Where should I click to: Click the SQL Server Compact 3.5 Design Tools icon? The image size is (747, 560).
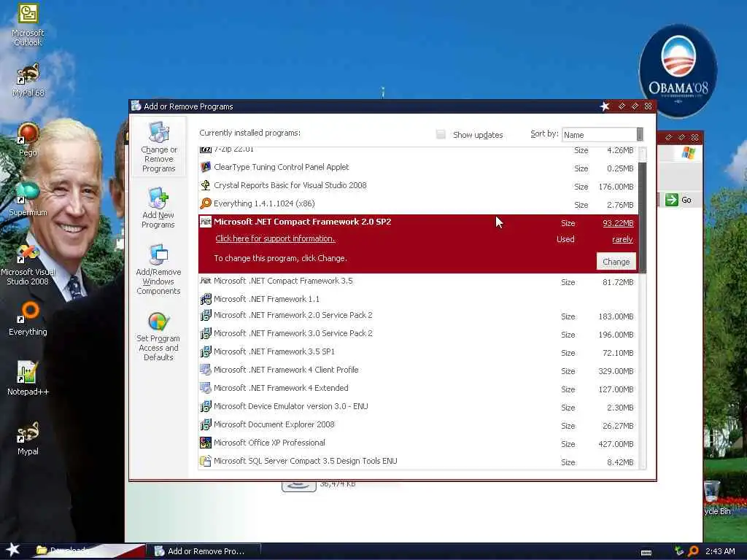[x=205, y=461]
